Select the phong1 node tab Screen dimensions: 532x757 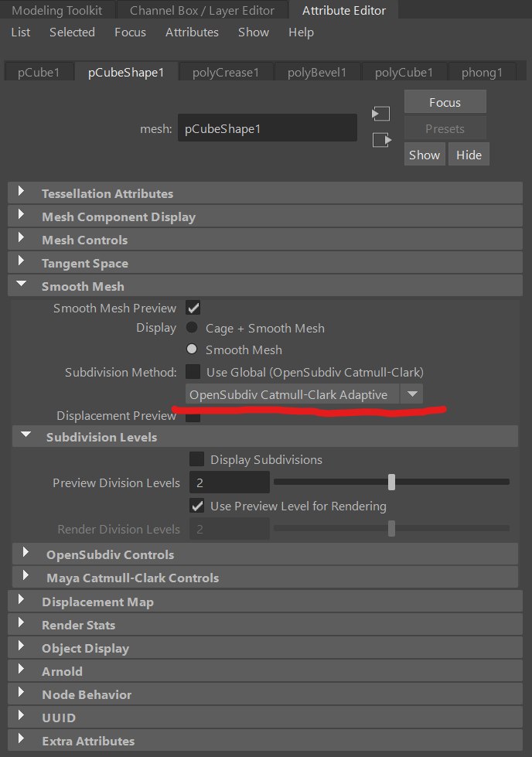pyautogui.click(x=482, y=72)
